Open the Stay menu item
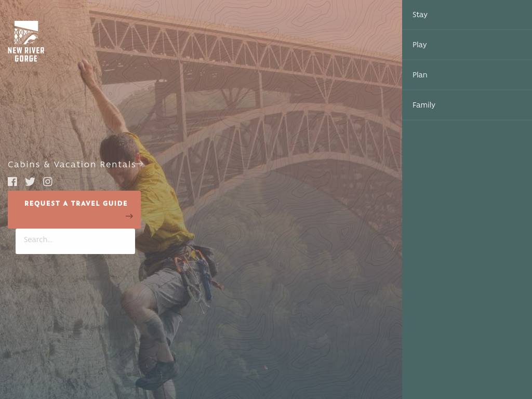Viewport: 532px width, 399px height. pos(420,15)
